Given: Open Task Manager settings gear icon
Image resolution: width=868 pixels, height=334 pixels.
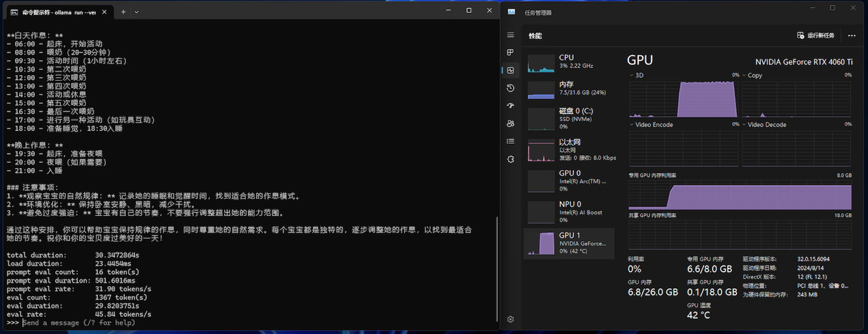Looking at the screenshot, I should pyautogui.click(x=510, y=319).
